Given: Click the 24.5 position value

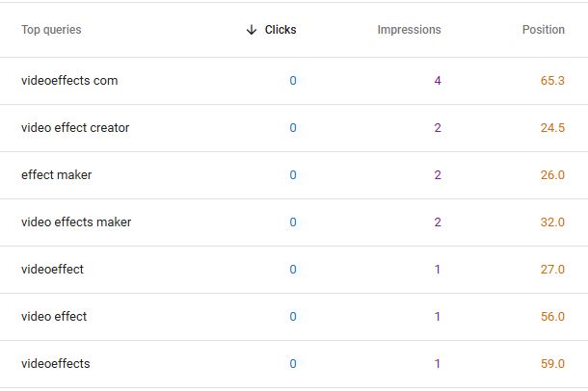Looking at the screenshot, I should click(552, 128).
